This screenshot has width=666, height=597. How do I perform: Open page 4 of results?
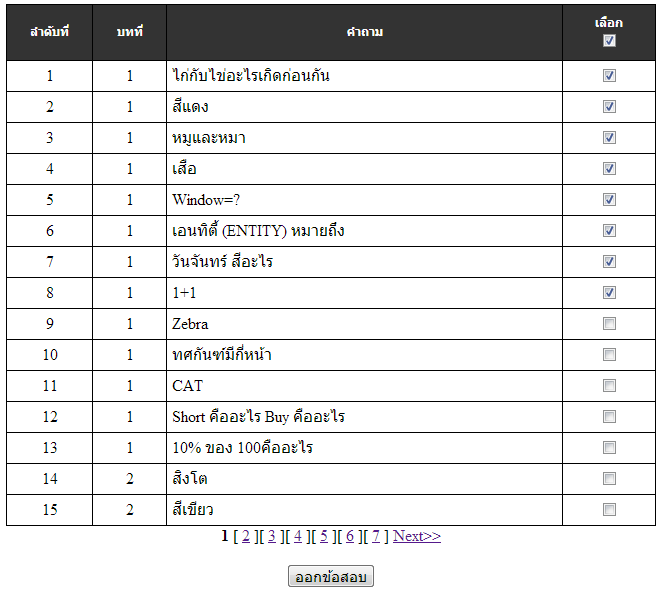tap(298, 536)
